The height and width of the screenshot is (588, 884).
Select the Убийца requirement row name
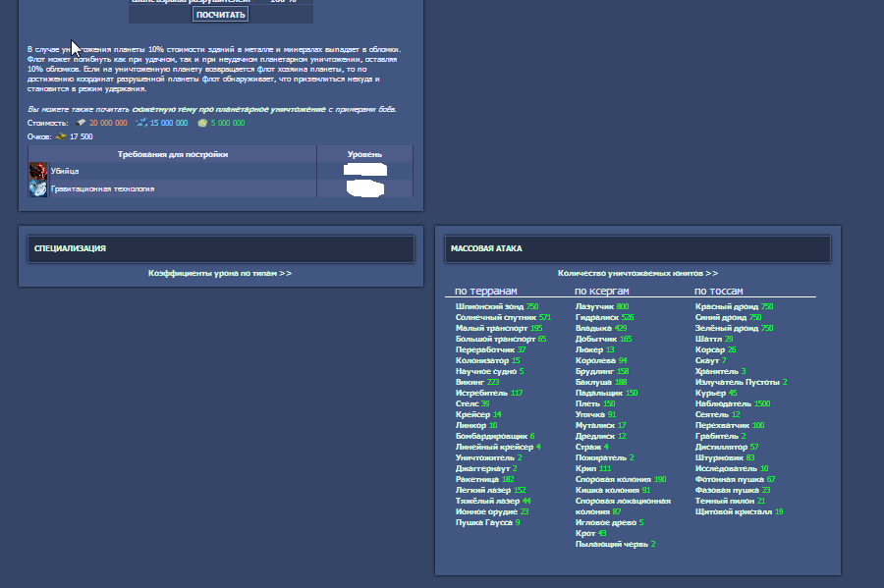tap(65, 171)
